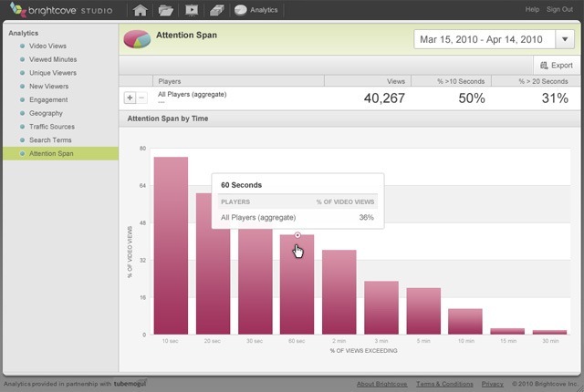Open Terms & Conditions footer link
Screen dimensions: 584x392
[x=444, y=384]
